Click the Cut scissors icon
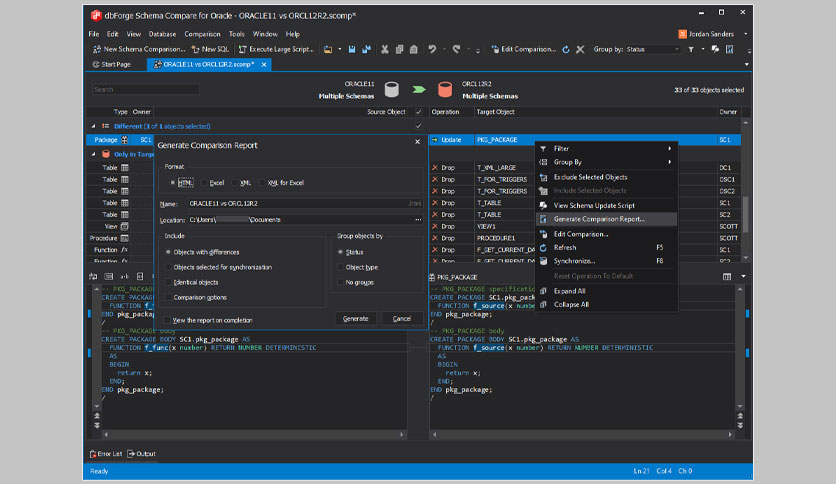The image size is (836, 484). 384,49
